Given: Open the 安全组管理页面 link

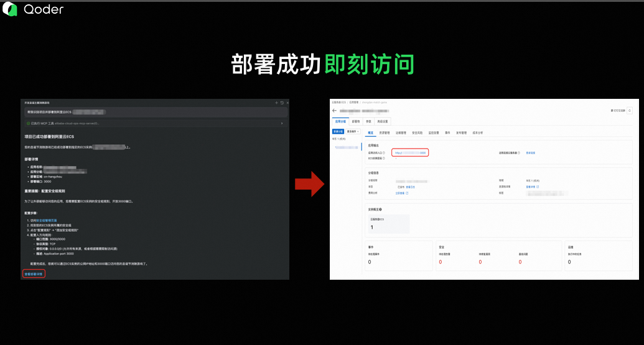Looking at the screenshot, I should (x=47, y=220).
